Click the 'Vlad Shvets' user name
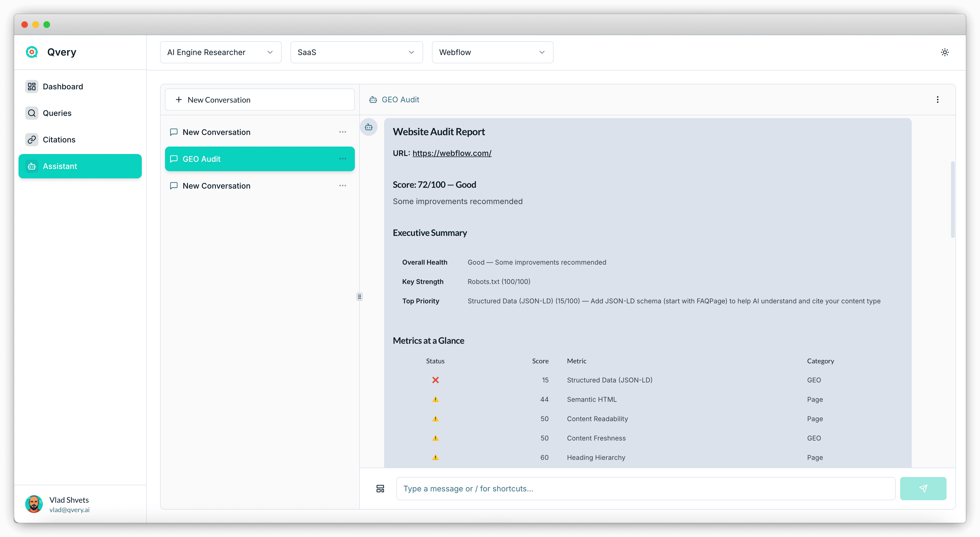 point(69,500)
